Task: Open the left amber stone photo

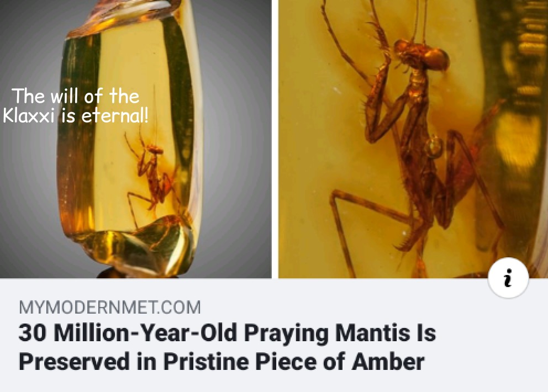Action: click(135, 139)
